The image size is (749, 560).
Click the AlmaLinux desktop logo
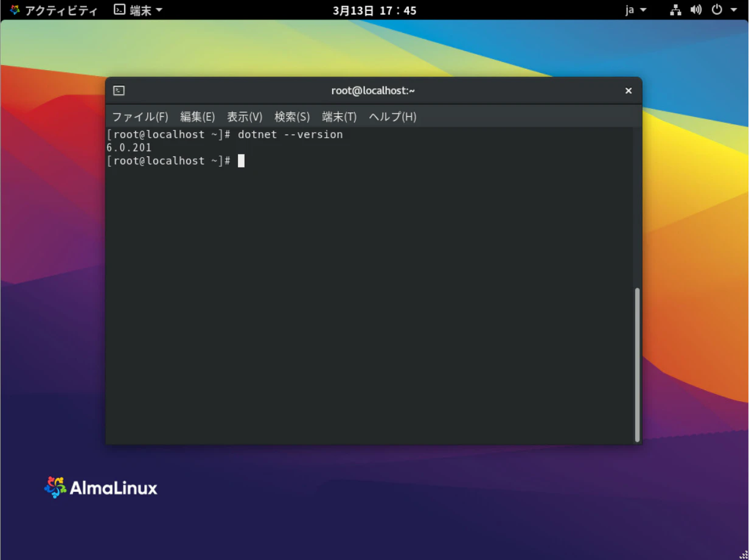click(x=101, y=488)
